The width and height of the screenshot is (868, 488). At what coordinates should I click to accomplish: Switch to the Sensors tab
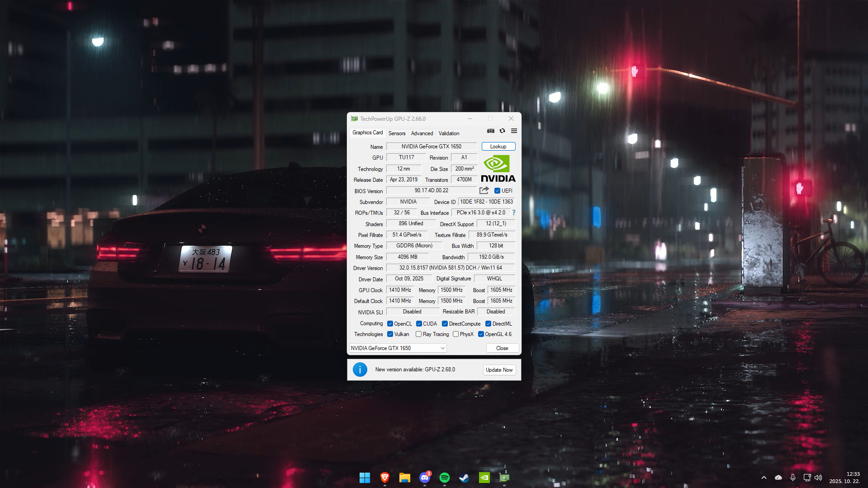click(397, 133)
